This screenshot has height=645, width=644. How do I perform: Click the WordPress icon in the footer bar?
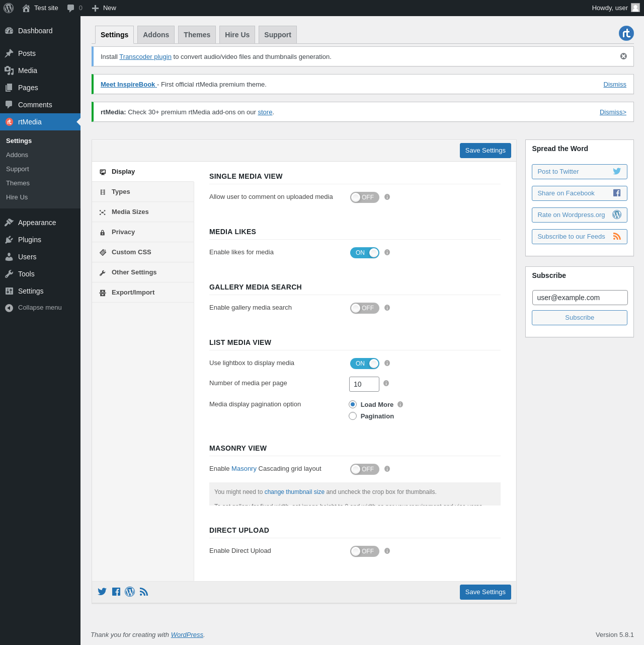click(130, 592)
